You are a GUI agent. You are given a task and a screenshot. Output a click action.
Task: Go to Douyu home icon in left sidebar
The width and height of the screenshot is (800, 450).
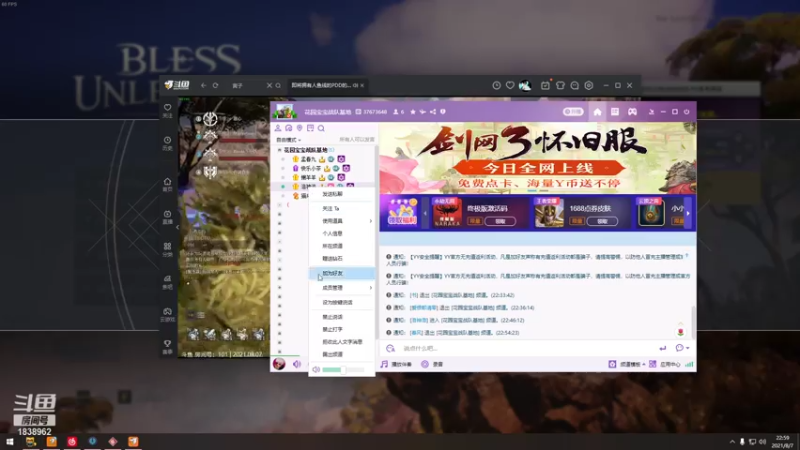tap(167, 182)
